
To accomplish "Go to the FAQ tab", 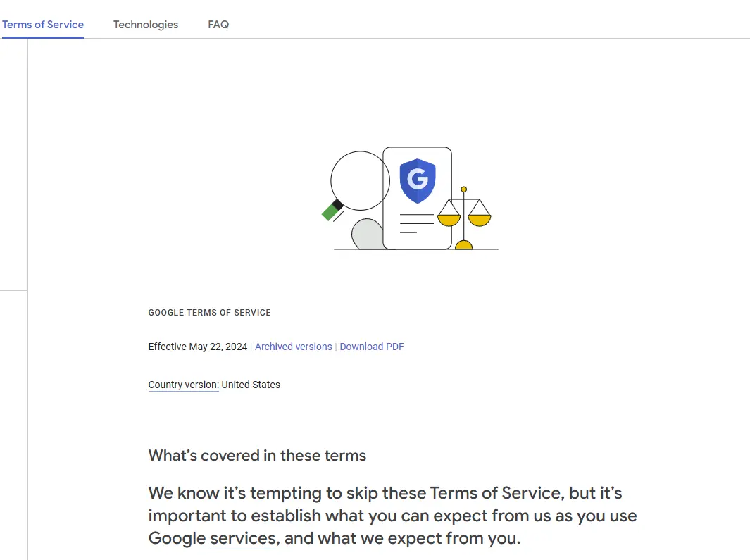I will click(x=218, y=25).
